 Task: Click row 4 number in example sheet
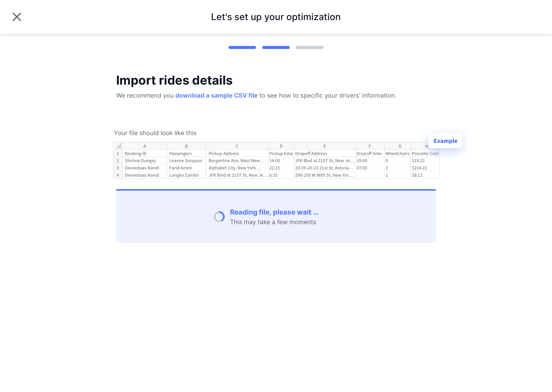118,175
